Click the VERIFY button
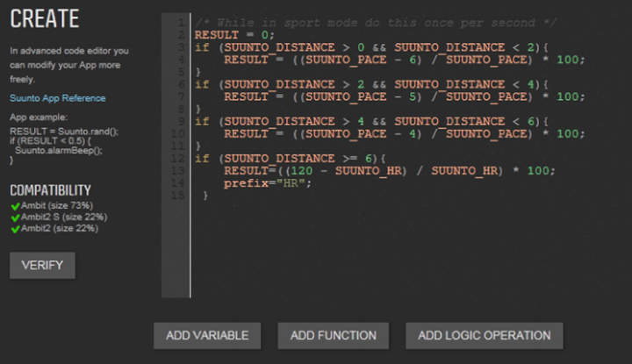This screenshot has height=364, width=632. coord(42,266)
